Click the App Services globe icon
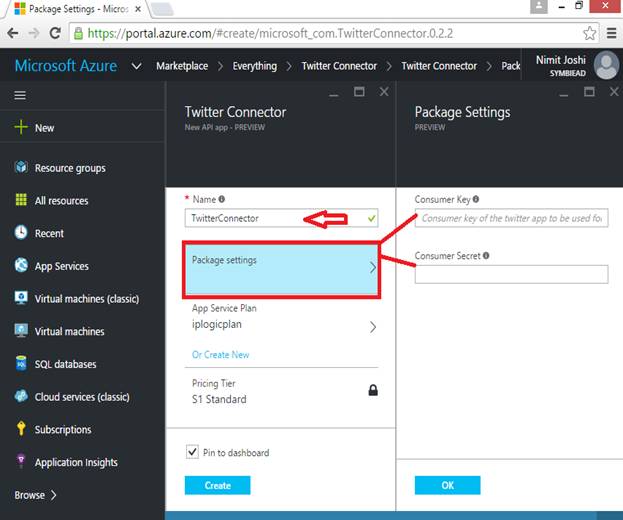 (x=21, y=265)
